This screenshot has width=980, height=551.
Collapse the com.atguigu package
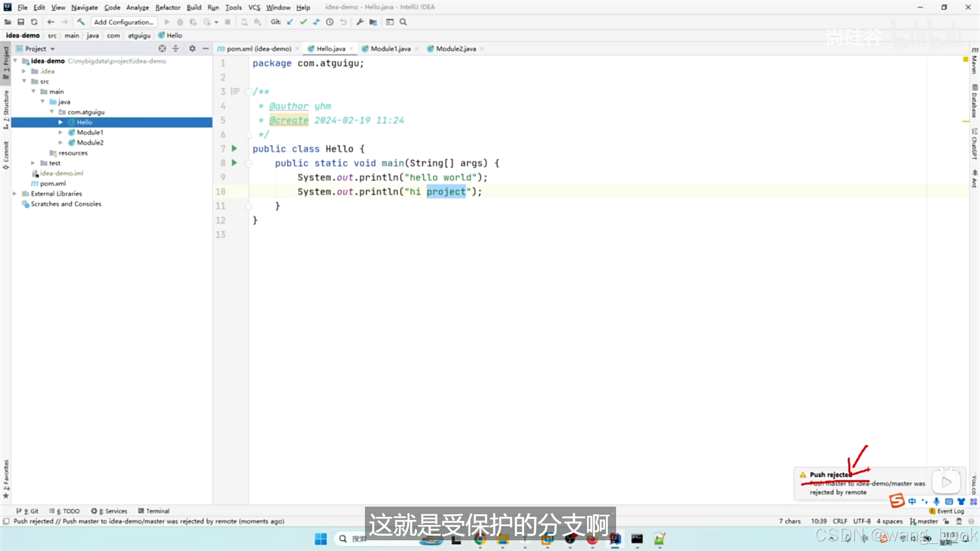(52, 112)
